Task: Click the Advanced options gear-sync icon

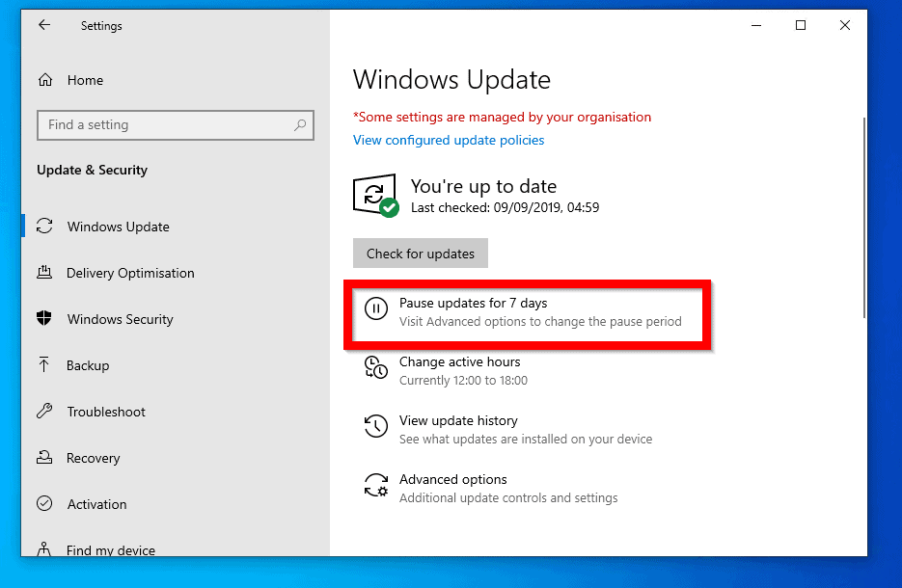Action: pos(376,485)
